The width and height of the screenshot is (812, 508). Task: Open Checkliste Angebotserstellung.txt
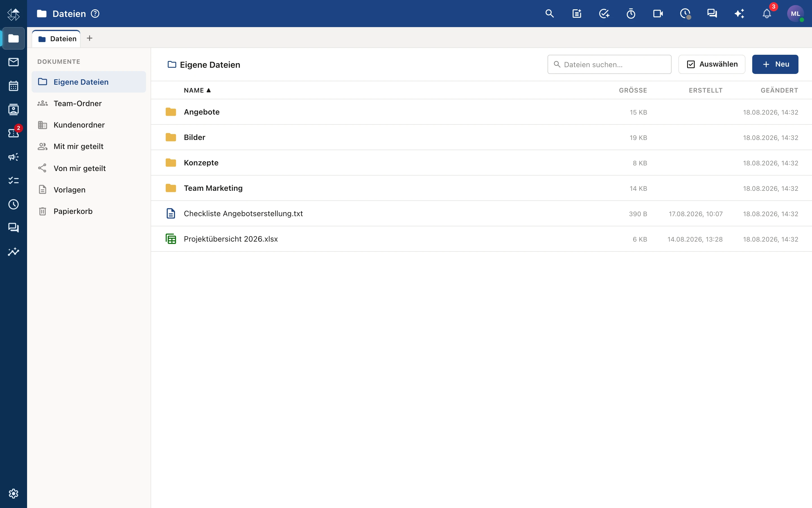point(482,213)
